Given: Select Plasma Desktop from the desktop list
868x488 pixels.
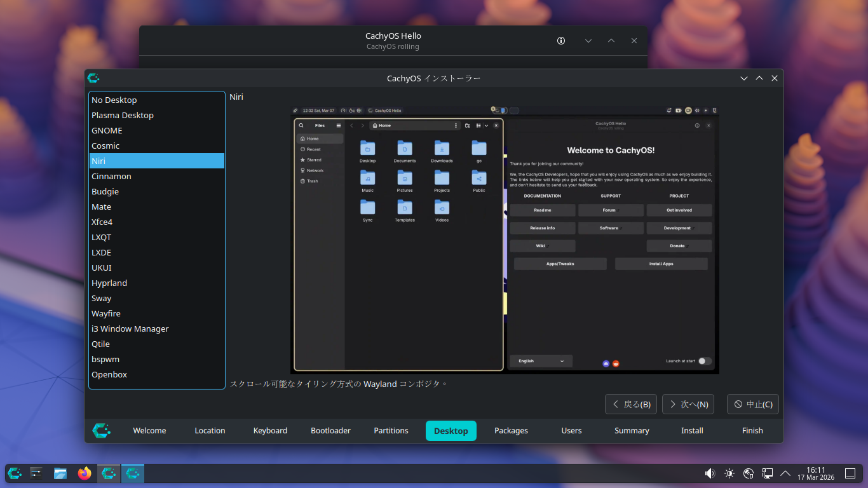Looking at the screenshot, I should pos(123,115).
